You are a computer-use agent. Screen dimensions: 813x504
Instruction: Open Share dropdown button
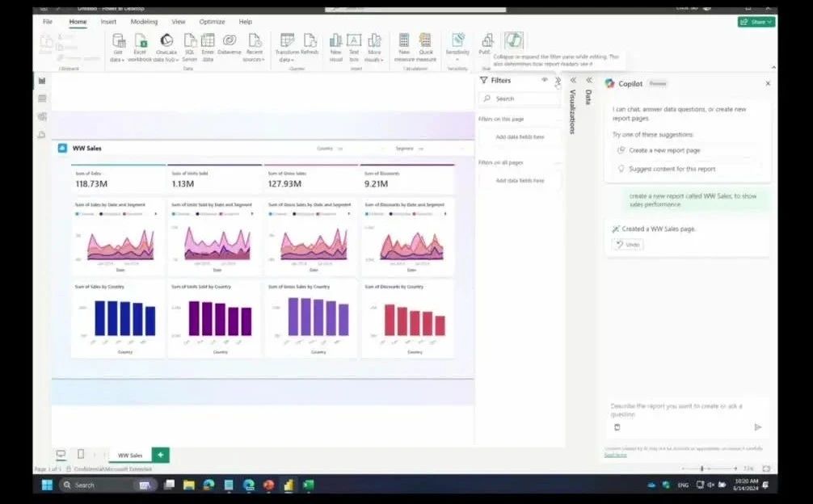click(756, 22)
